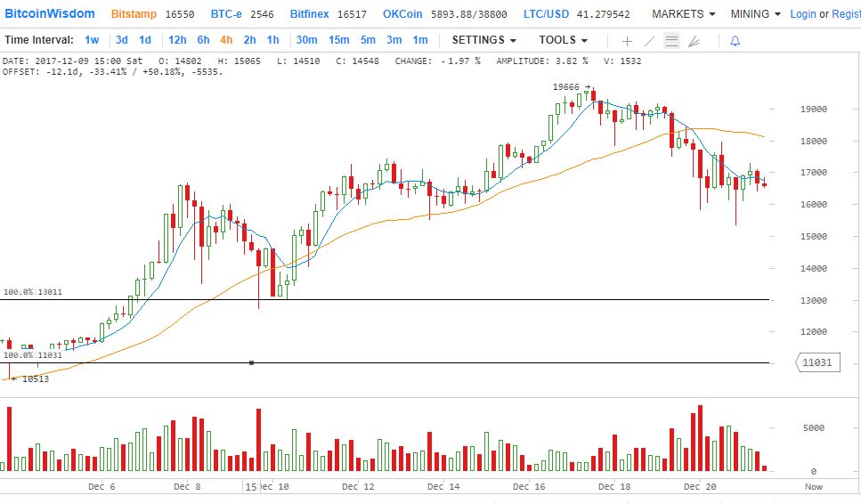Expand the SETTINGS dropdown

point(483,40)
